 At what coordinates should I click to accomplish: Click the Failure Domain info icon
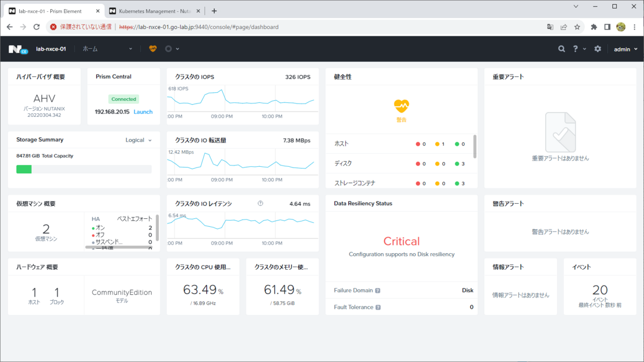pos(378,291)
